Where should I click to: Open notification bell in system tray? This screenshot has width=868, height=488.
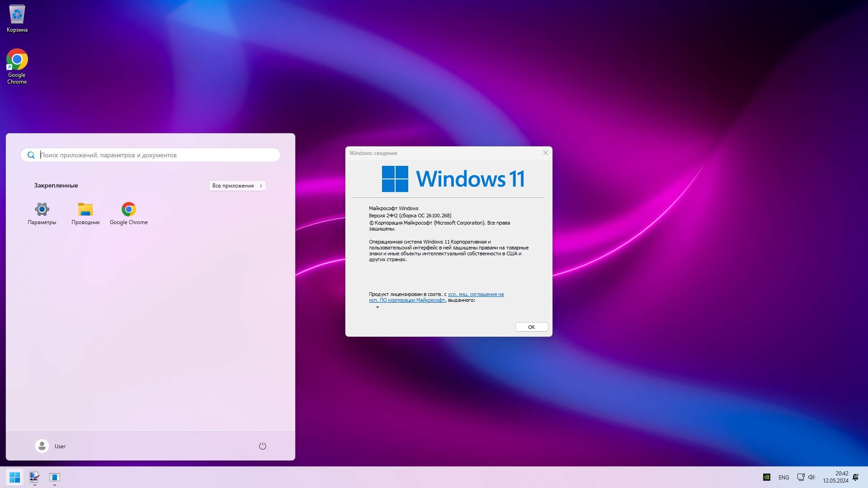tap(855, 477)
